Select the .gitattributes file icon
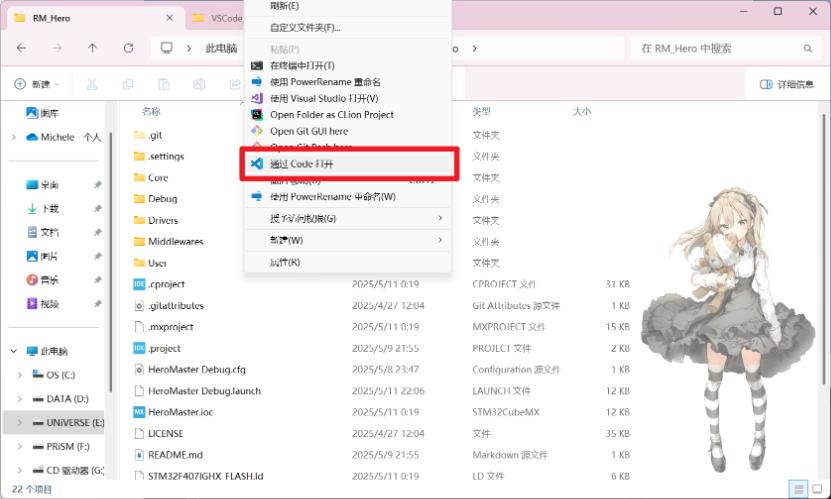831x499 pixels. [139, 306]
